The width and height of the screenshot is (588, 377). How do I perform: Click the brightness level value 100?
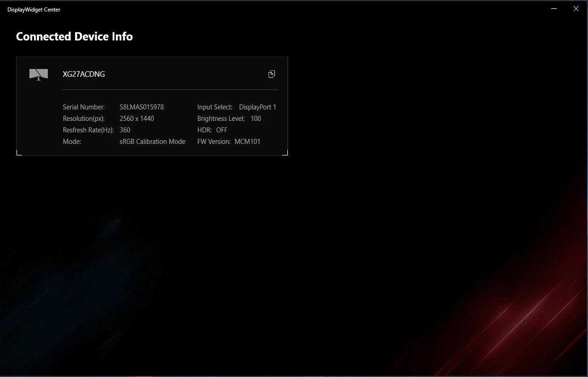click(x=256, y=119)
